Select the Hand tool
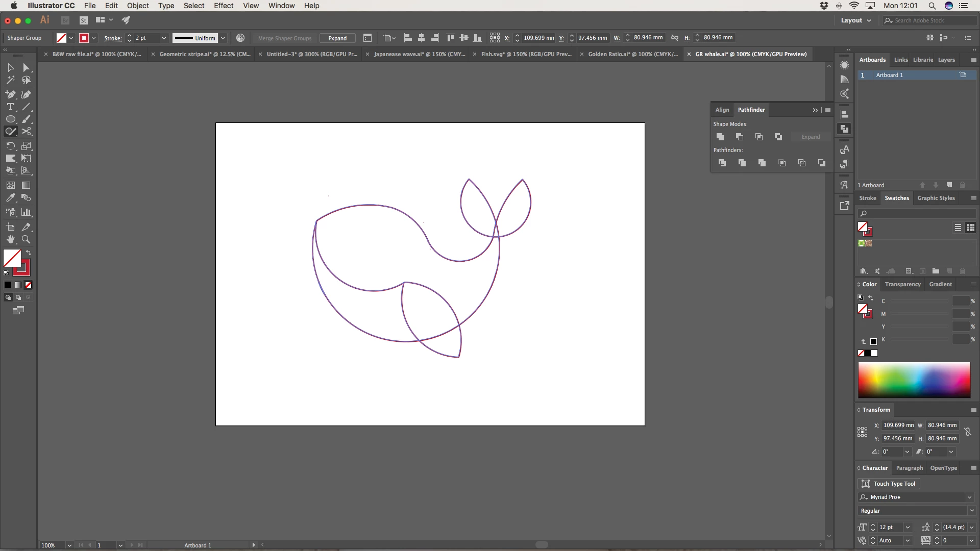 click(x=10, y=239)
